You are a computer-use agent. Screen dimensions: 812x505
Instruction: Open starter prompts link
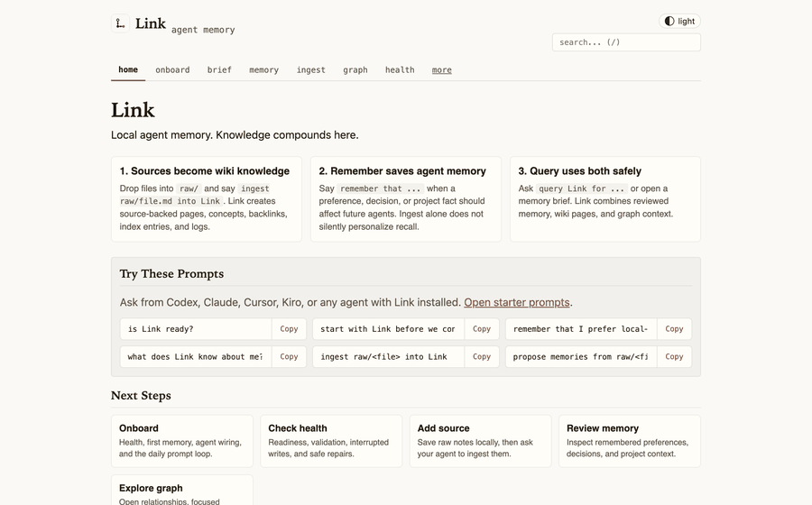point(516,302)
